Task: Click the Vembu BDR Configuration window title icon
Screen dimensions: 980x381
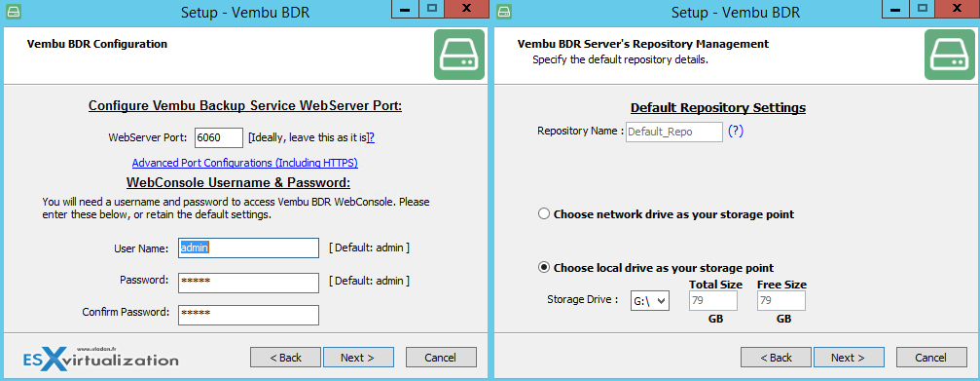Action: pos(13,12)
